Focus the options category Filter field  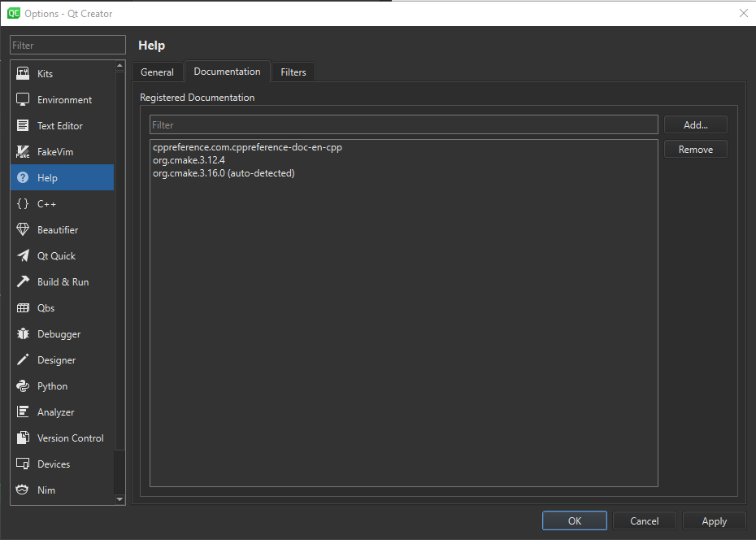(67, 45)
